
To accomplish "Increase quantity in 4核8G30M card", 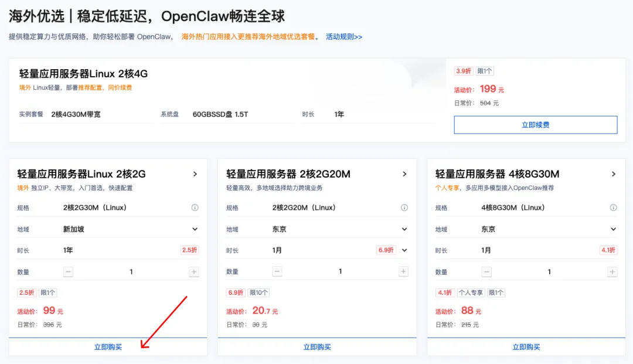I will [x=612, y=271].
